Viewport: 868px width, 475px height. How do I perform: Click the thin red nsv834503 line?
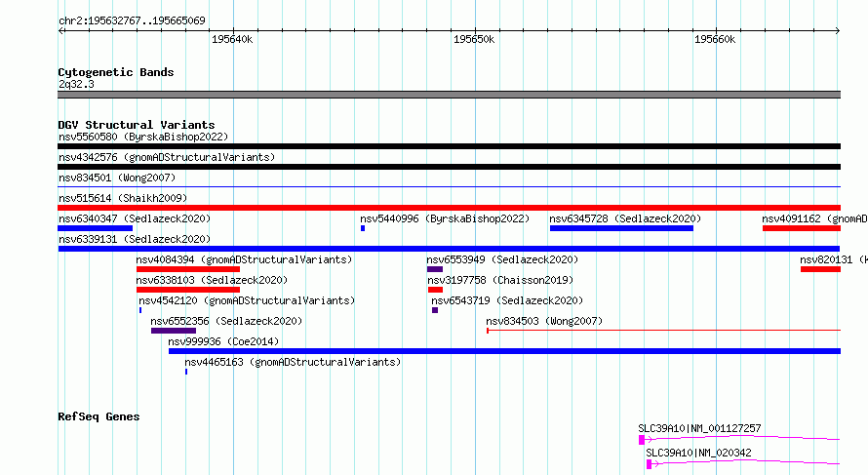tap(664, 331)
